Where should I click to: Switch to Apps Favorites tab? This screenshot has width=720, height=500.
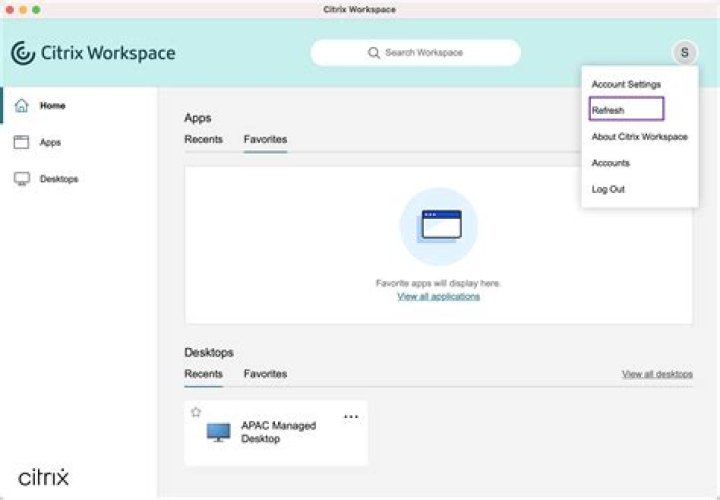pyautogui.click(x=265, y=140)
